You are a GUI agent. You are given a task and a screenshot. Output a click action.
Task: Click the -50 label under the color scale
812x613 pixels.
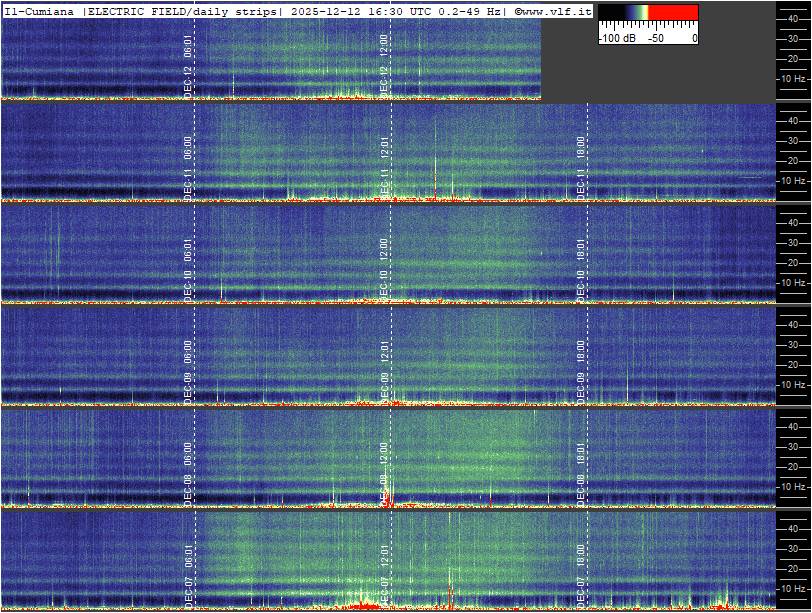(x=656, y=38)
